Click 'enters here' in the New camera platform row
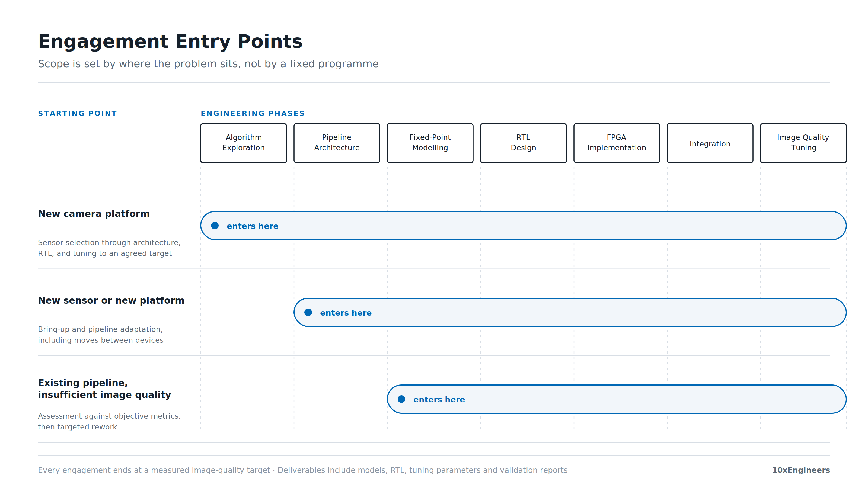 pyautogui.click(x=252, y=226)
